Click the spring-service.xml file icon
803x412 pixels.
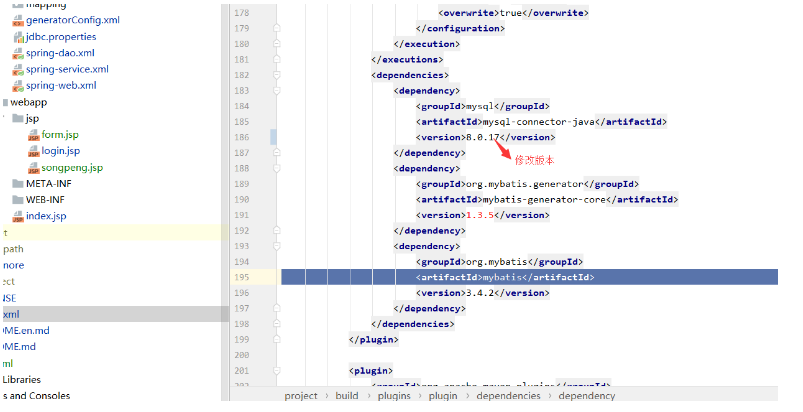[18, 70]
